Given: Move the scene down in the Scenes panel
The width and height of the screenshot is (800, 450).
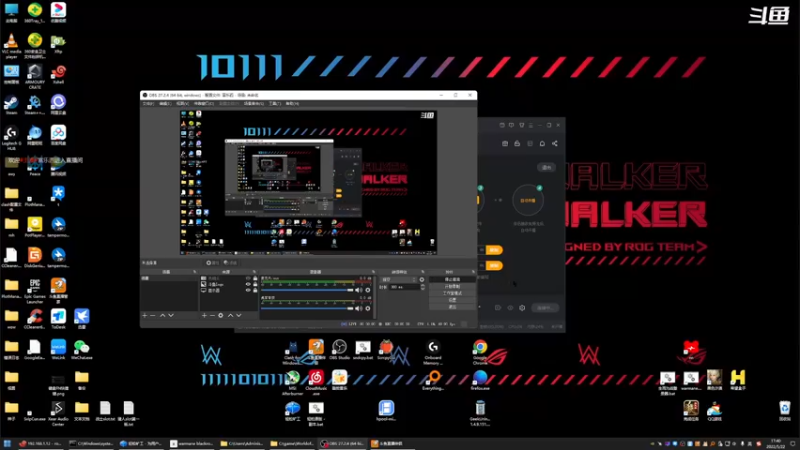Looking at the screenshot, I should [171, 315].
